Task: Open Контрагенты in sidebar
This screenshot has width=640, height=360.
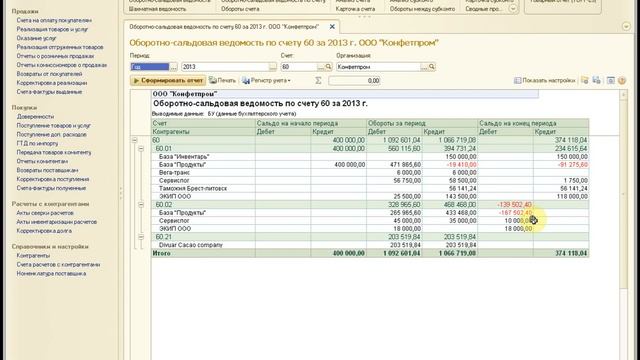Action: [x=33, y=256]
